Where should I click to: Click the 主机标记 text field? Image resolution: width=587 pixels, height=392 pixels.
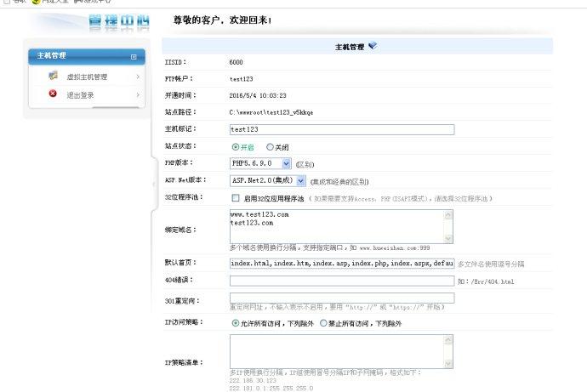[x=342, y=129]
